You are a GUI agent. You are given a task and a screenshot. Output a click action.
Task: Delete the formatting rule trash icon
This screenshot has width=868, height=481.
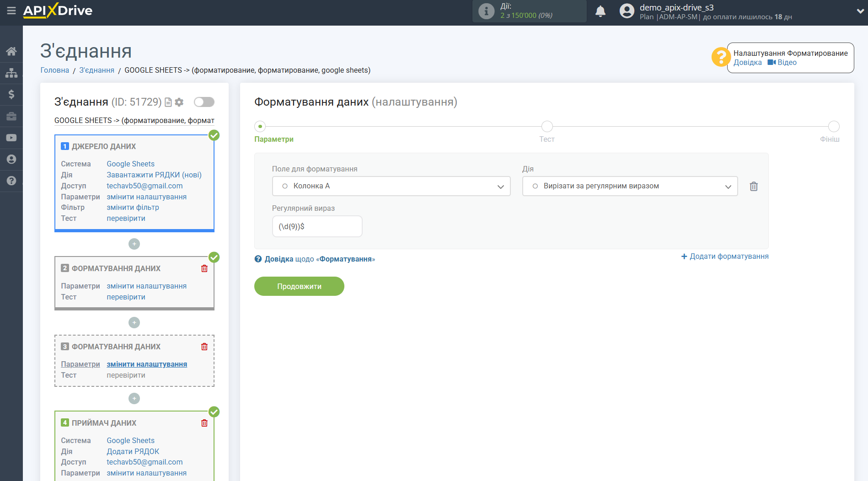point(754,187)
